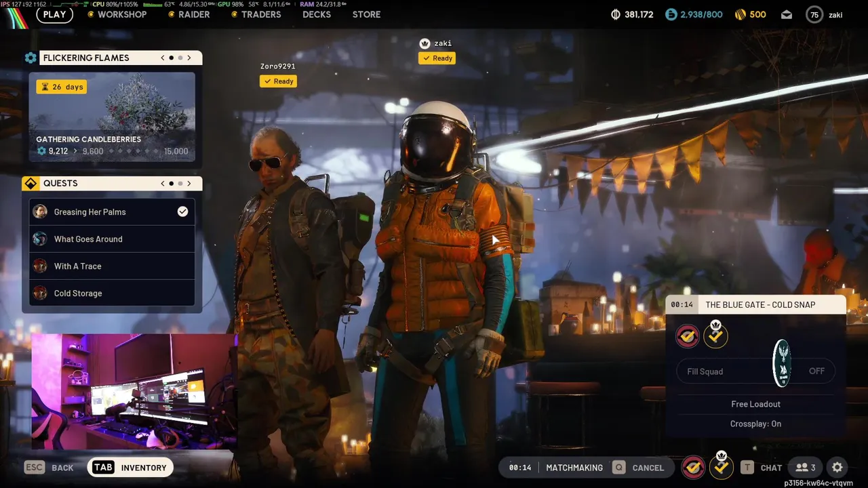Click trader portrait for Greasing Her Palms

pyautogui.click(x=40, y=211)
